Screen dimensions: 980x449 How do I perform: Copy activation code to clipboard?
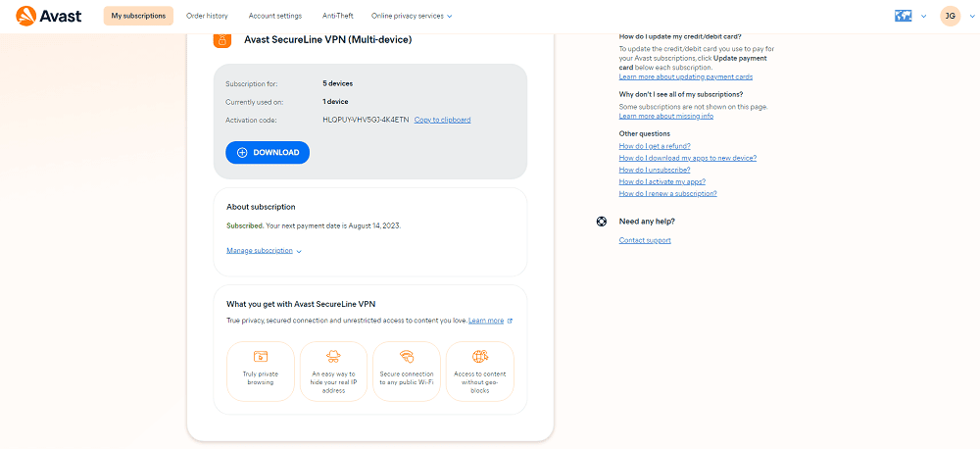(x=443, y=120)
